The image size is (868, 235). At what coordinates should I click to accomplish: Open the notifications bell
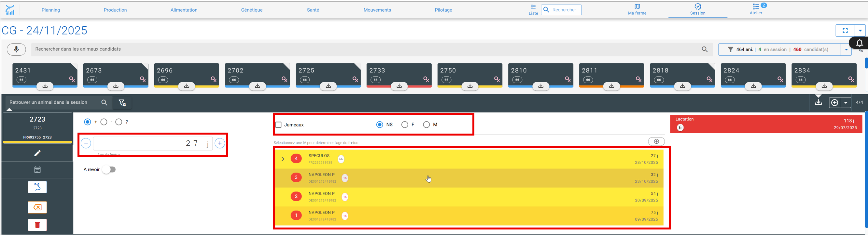(859, 43)
